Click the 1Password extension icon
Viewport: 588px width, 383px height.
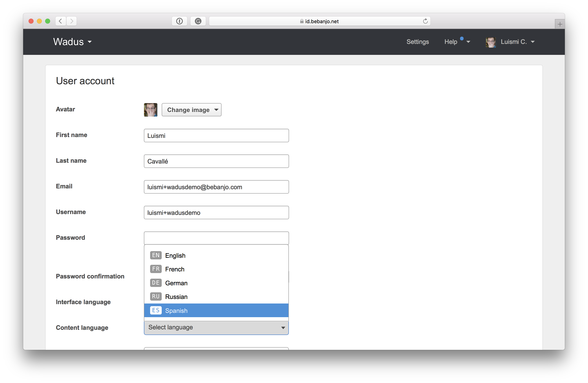179,21
